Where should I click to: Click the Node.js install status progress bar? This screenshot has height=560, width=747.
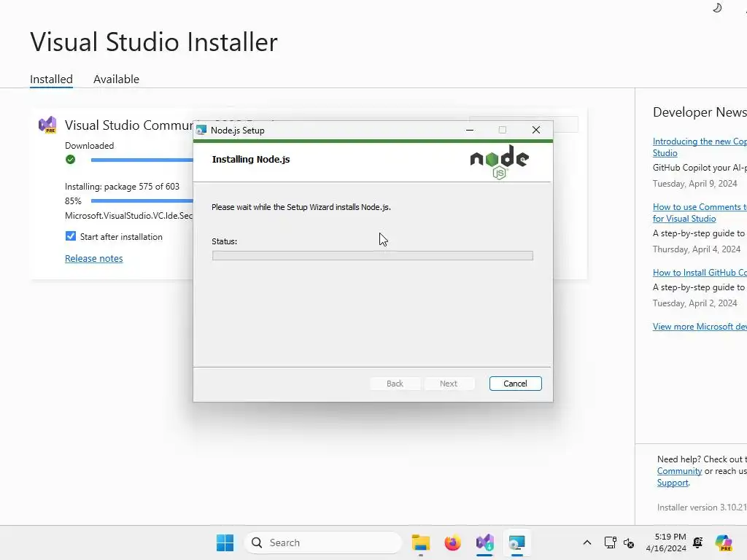tap(373, 256)
